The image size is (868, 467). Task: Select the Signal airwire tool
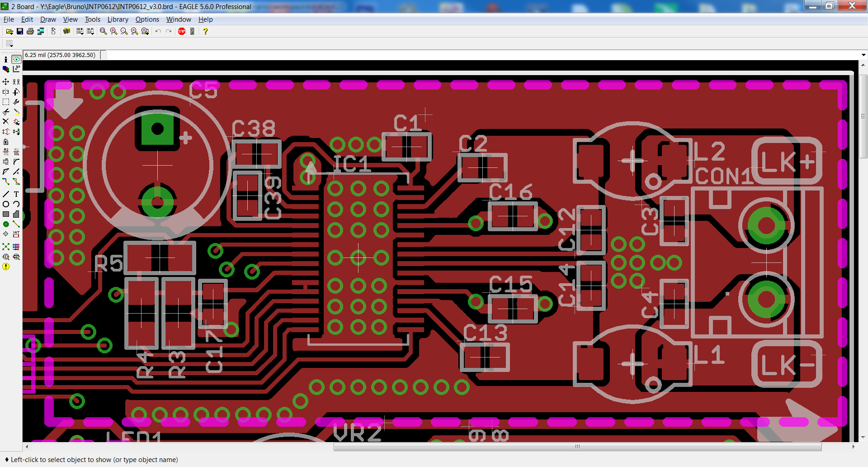point(16,224)
